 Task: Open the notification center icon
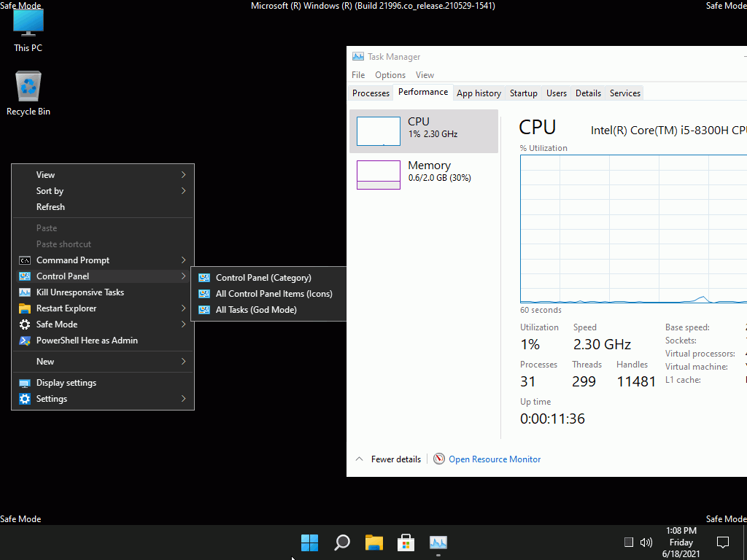pos(723,542)
